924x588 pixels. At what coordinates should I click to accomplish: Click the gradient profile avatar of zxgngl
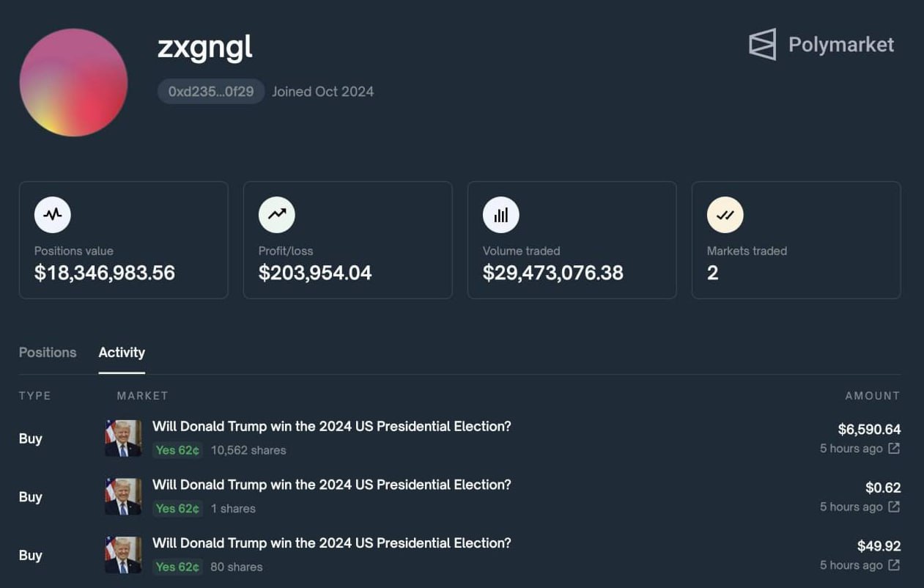[73, 82]
